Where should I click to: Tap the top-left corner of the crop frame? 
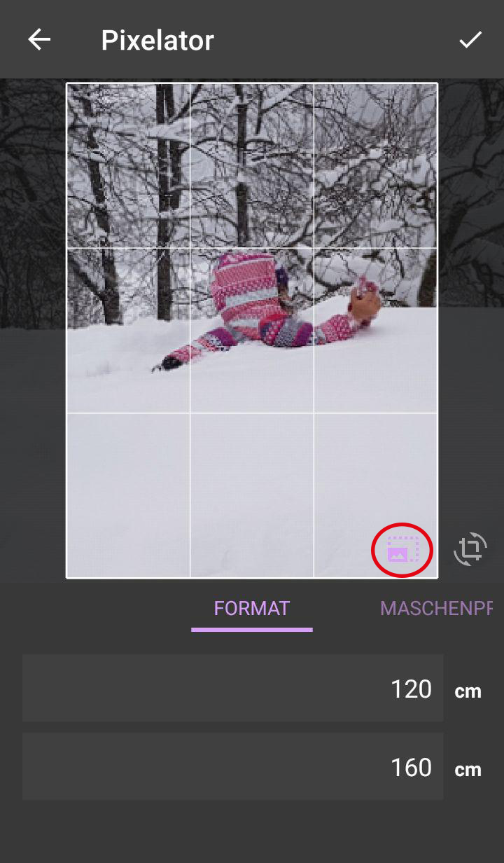click(66, 83)
